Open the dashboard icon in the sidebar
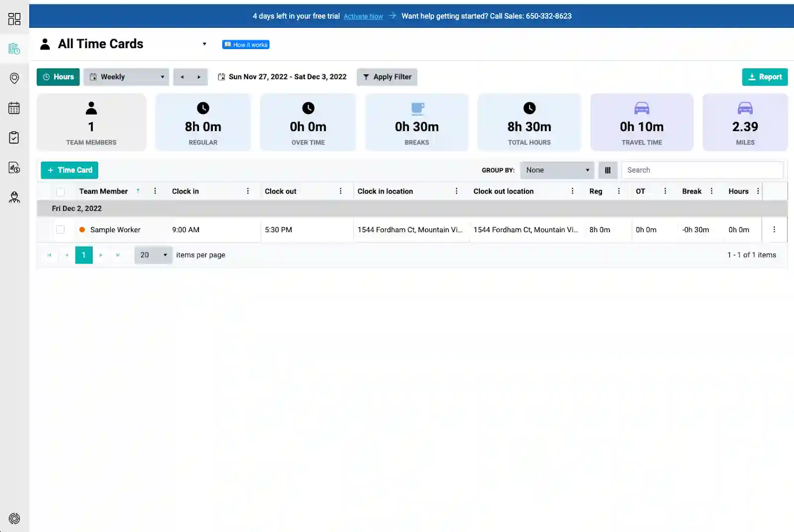Image resolution: width=794 pixels, height=532 pixels. (x=14, y=19)
